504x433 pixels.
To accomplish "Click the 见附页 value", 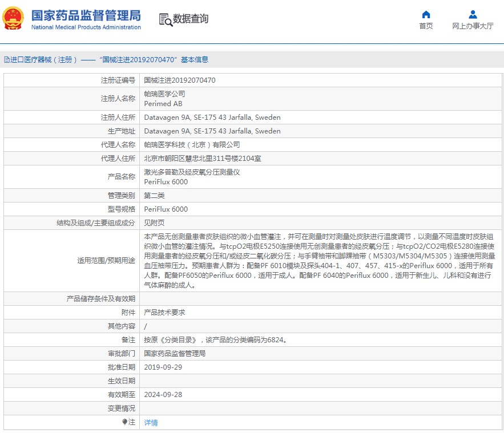I will point(154,223).
